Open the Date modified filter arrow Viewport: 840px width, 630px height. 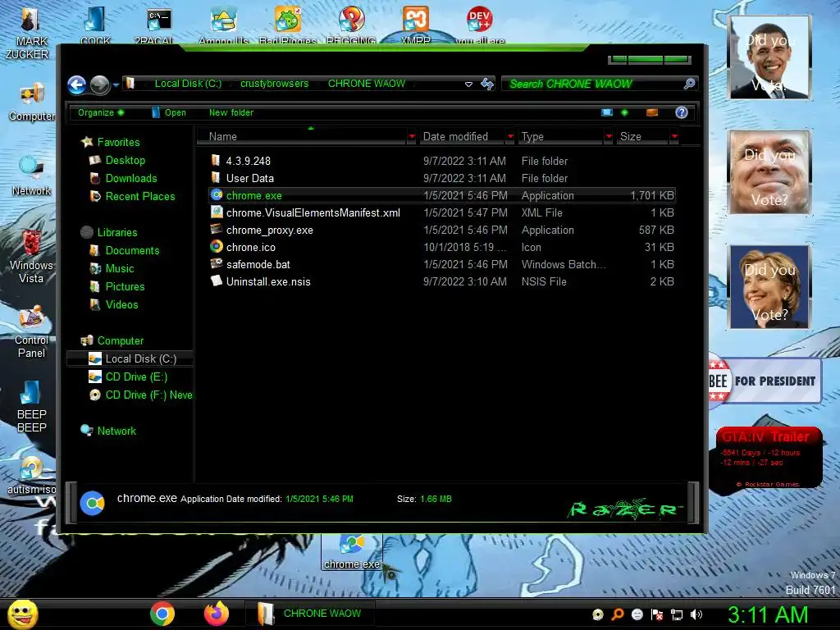pyautogui.click(x=510, y=137)
